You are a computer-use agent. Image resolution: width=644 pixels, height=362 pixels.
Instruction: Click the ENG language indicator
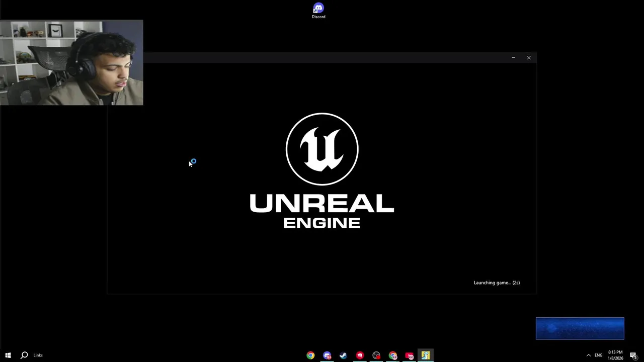tap(598, 355)
